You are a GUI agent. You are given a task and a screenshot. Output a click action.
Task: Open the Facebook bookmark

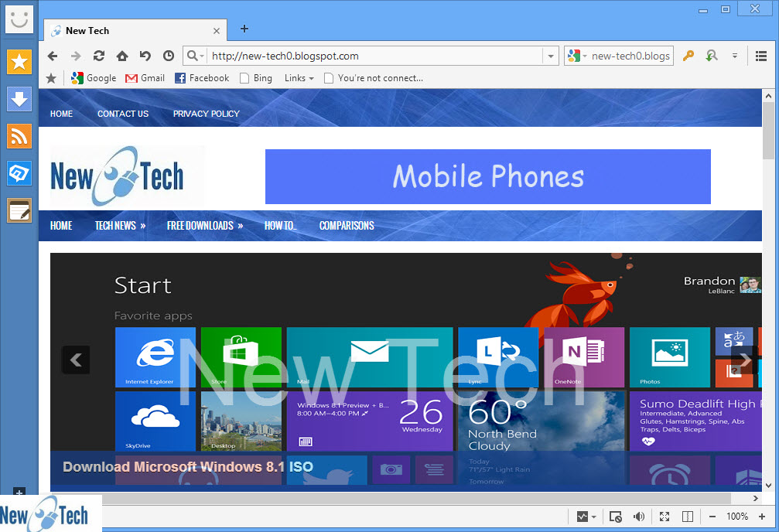click(x=202, y=78)
